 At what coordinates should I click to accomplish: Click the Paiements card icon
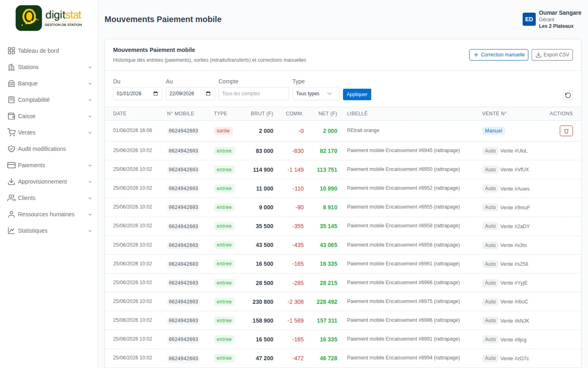(11, 165)
